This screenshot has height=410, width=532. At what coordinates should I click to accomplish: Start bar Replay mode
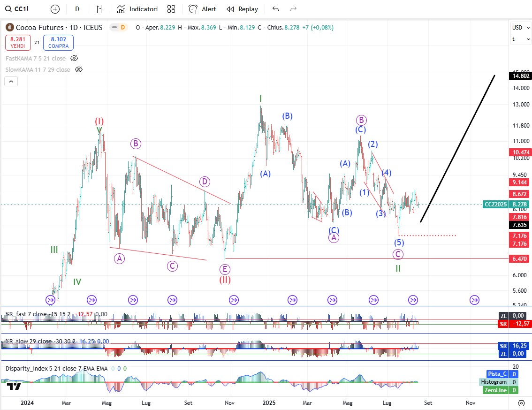pos(242,9)
